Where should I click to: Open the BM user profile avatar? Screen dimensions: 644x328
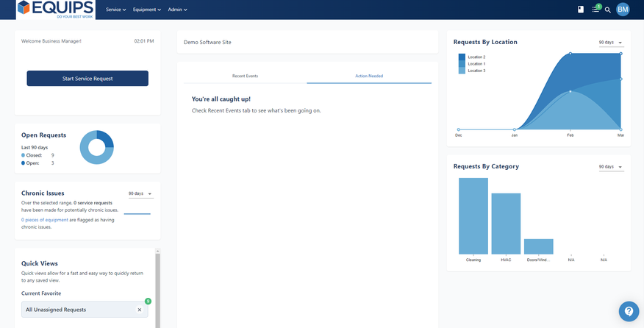pyautogui.click(x=623, y=10)
